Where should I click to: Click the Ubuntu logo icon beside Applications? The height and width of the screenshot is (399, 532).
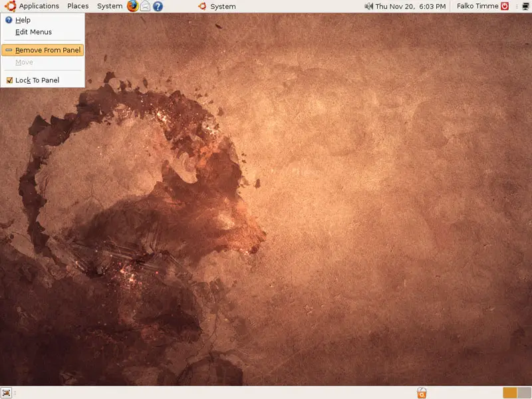tap(10, 6)
